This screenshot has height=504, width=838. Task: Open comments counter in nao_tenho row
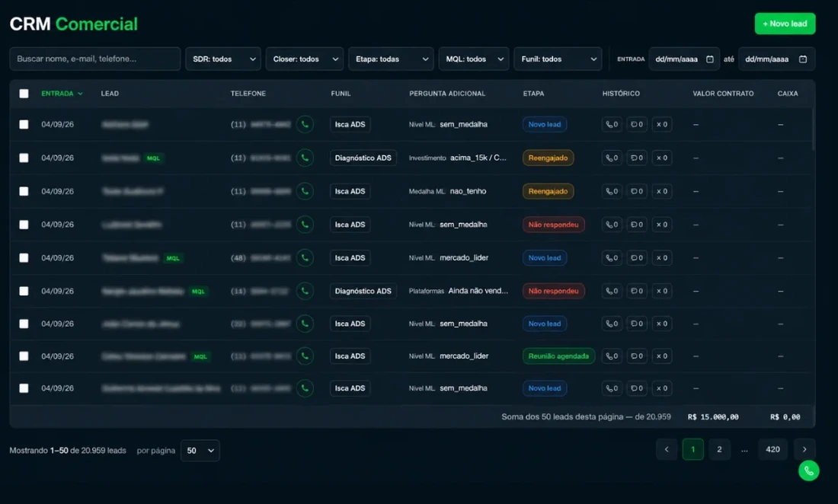tap(637, 191)
